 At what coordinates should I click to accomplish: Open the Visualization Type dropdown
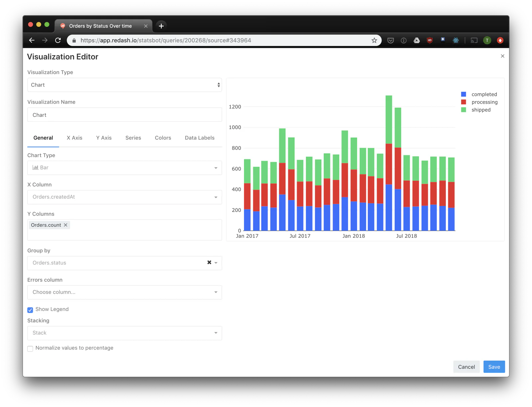(x=124, y=85)
